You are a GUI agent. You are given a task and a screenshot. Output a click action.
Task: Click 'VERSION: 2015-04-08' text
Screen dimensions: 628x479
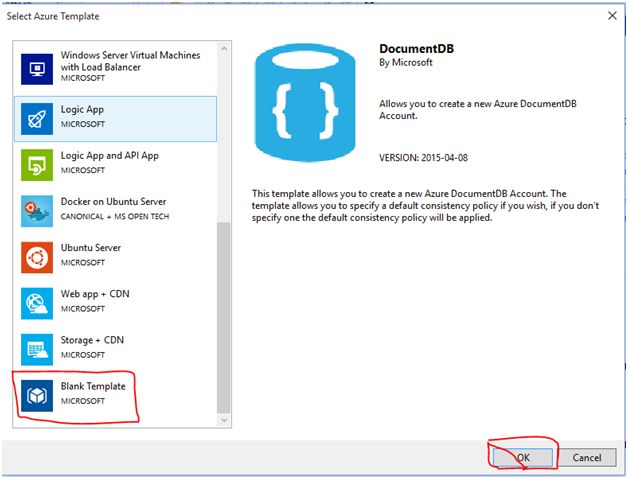423,157
